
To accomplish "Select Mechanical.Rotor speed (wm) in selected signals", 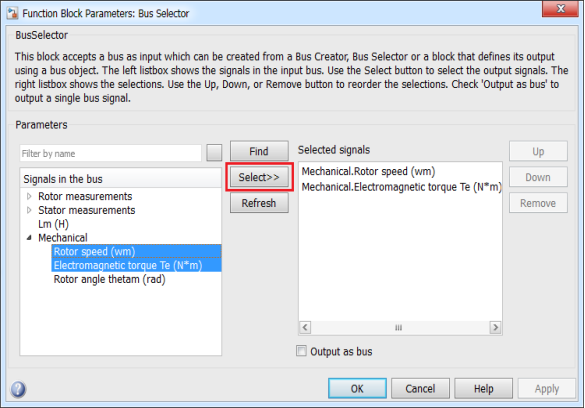I will pyautogui.click(x=368, y=172).
